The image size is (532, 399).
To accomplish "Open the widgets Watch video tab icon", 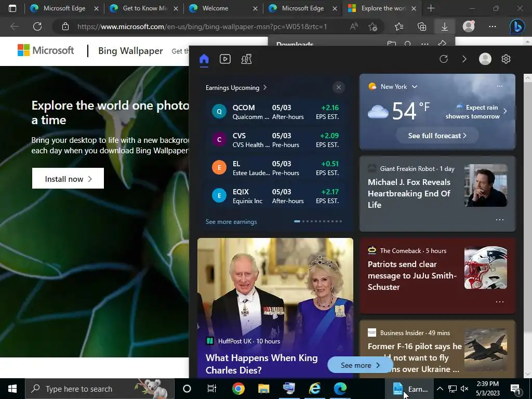I will pyautogui.click(x=225, y=59).
